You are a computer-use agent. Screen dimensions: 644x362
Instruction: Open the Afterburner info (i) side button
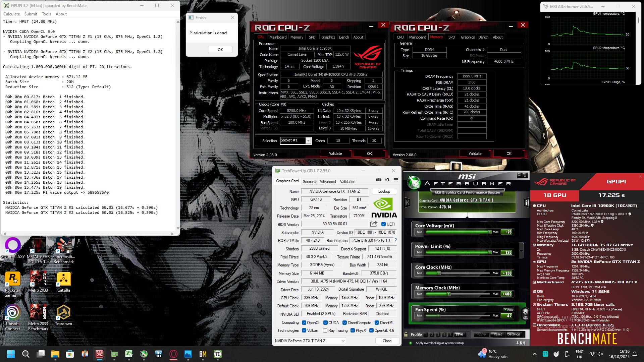coord(526,202)
